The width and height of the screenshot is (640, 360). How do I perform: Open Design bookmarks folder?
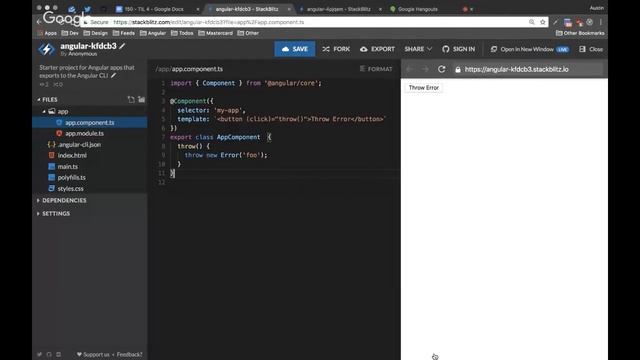(x=96, y=33)
